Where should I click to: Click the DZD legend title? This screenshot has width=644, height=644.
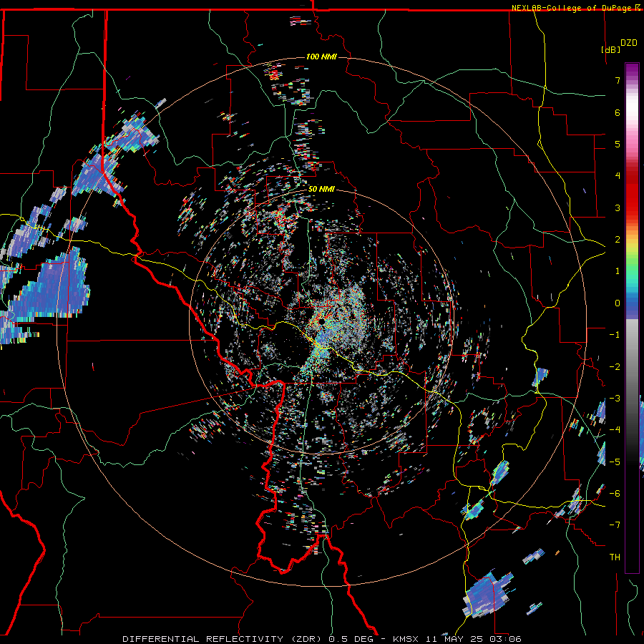[x=629, y=43]
